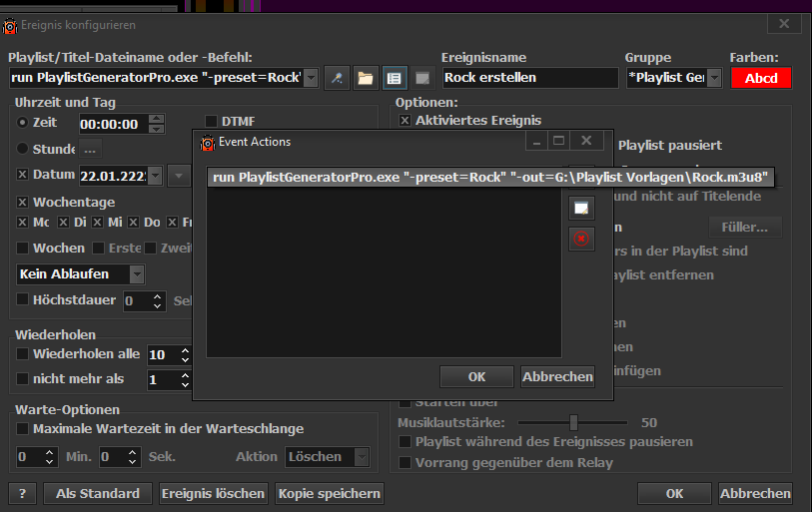Click the Event Actions window app icon

pos(208,143)
